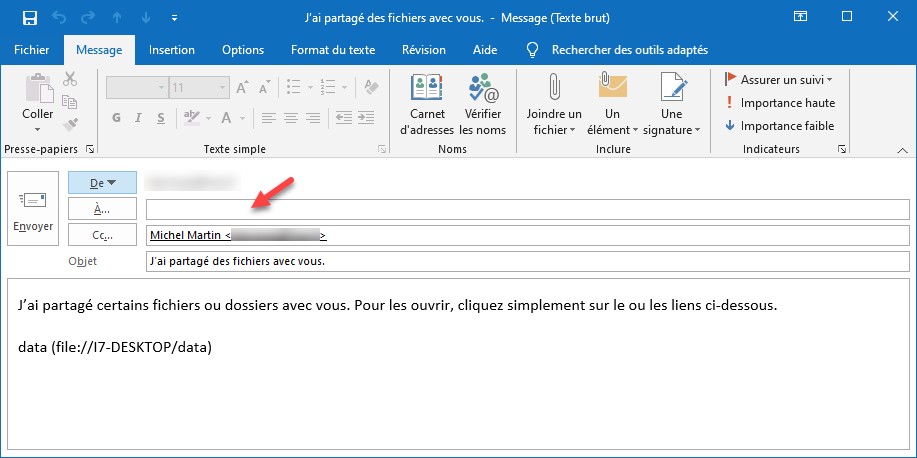917x458 pixels.
Task: Click the text highlight color button
Action: 191,118
